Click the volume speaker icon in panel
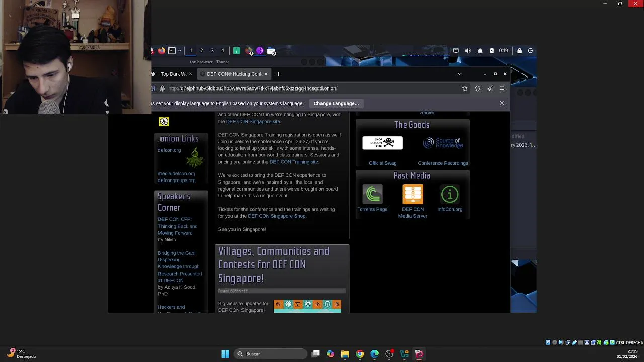This screenshot has height=362, width=644. coord(468,51)
